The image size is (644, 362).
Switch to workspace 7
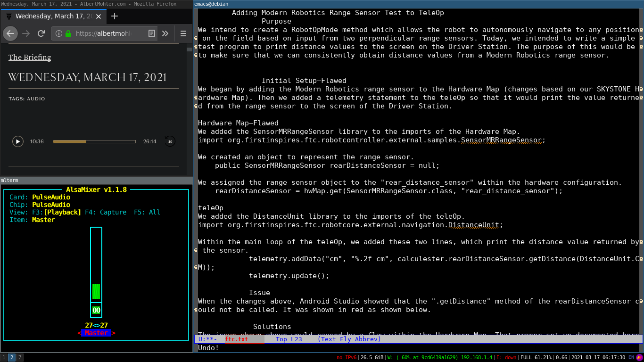20,357
